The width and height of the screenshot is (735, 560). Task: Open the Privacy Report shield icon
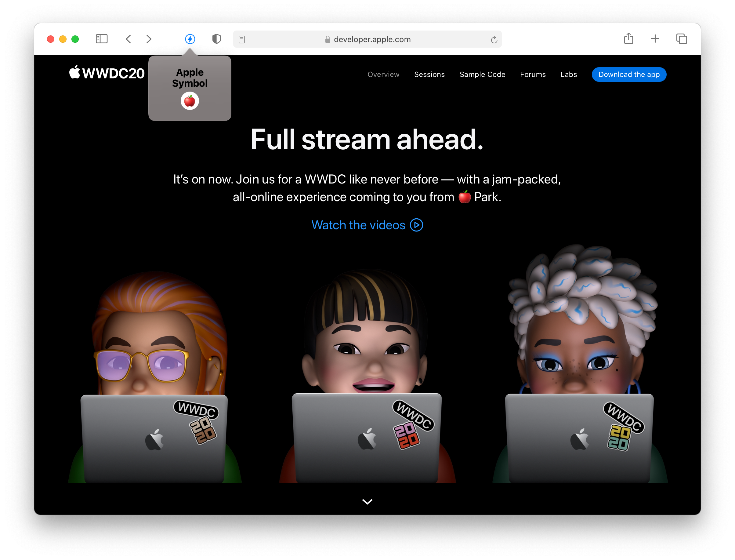pyautogui.click(x=216, y=39)
